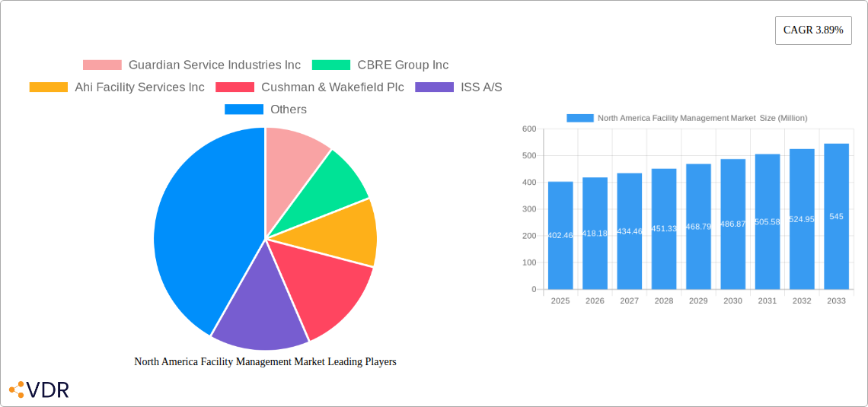Image resolution: width=868 pixels, height=407 pixels.
Task: Click the North America Facility Management Market Size legend text
Action: [x=703, y=118]
